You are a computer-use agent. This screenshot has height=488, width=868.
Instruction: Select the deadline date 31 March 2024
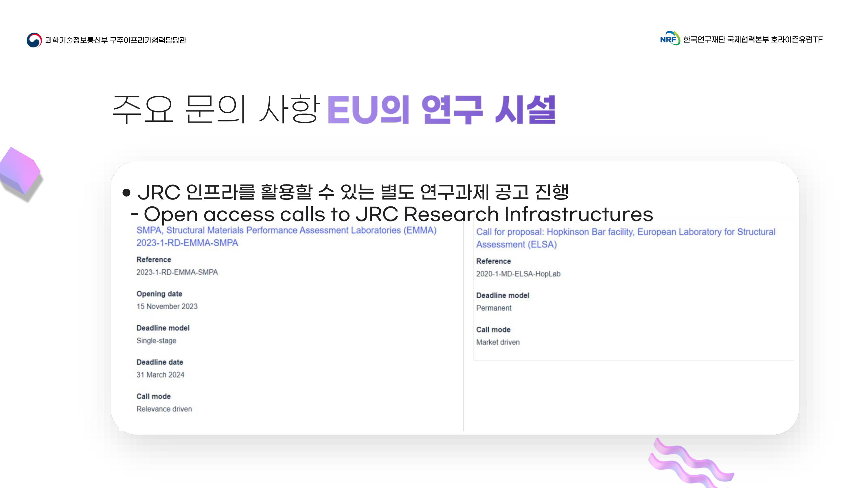pos(160,375)
